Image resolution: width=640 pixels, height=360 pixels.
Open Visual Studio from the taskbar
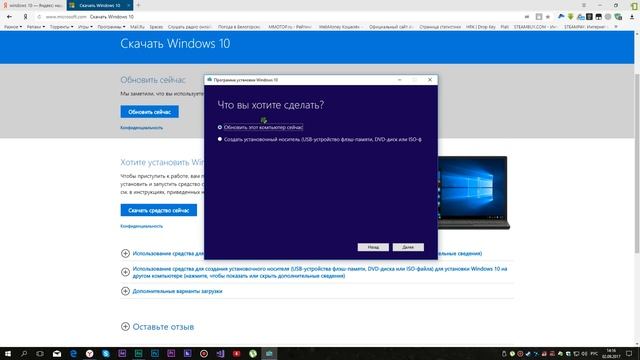tap(220, 353)
